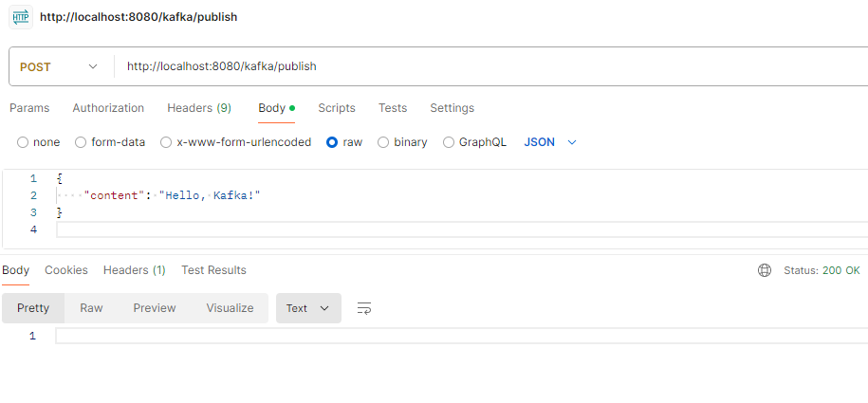
Task: Select the none body type radio
Action: pos(23,142)
